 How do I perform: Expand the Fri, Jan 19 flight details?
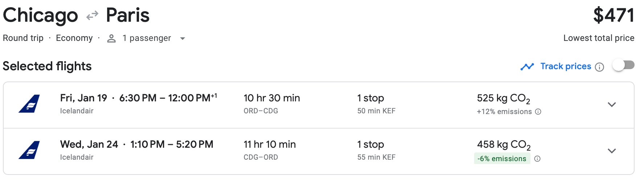pos(612,105)
